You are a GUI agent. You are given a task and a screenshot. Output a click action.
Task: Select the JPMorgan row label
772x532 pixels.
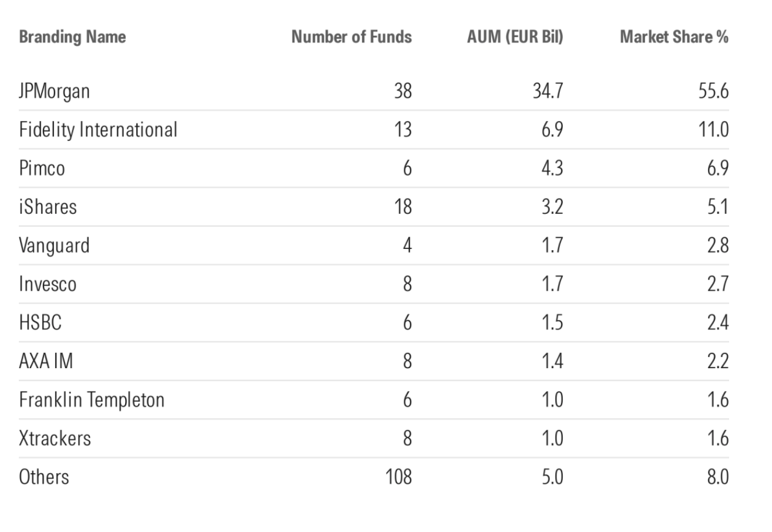point(54,91)
